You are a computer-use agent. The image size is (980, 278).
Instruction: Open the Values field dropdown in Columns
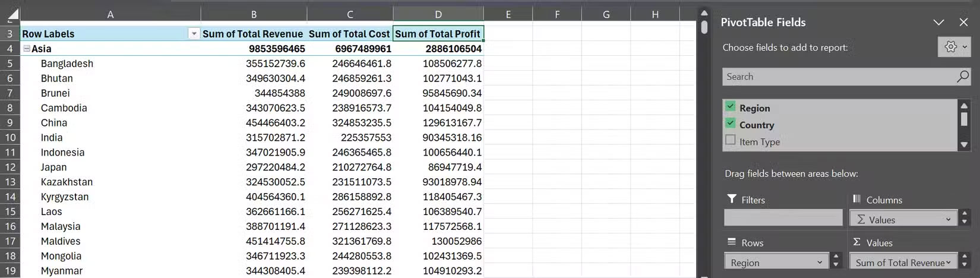coord(948,220)
